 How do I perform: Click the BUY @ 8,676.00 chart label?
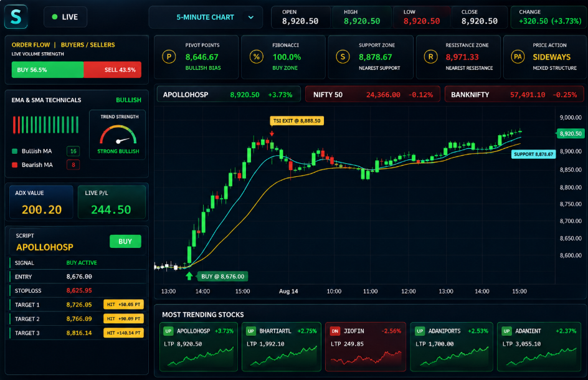(x=222, y=277)
